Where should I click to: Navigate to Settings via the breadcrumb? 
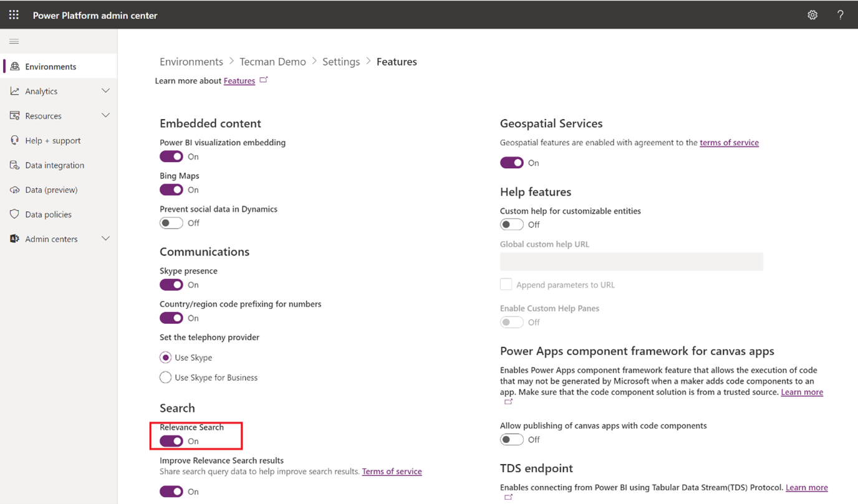(x=340, y=61)
